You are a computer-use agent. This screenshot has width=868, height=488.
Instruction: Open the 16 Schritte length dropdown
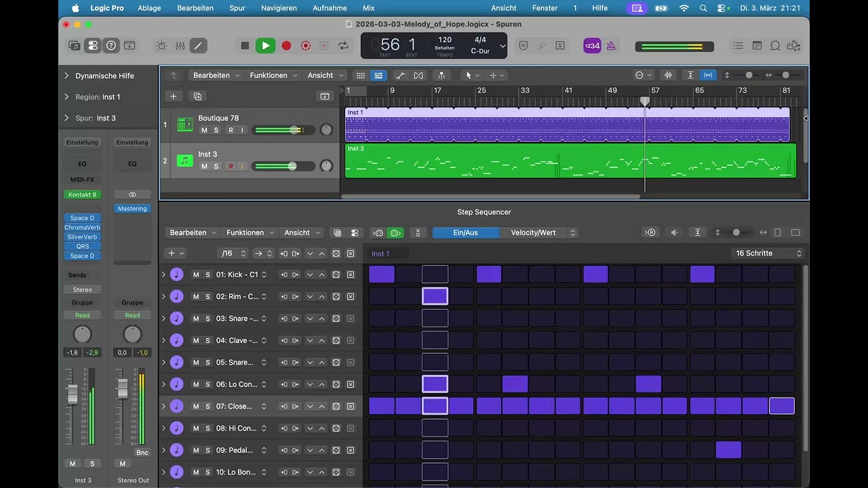[769, 253]
